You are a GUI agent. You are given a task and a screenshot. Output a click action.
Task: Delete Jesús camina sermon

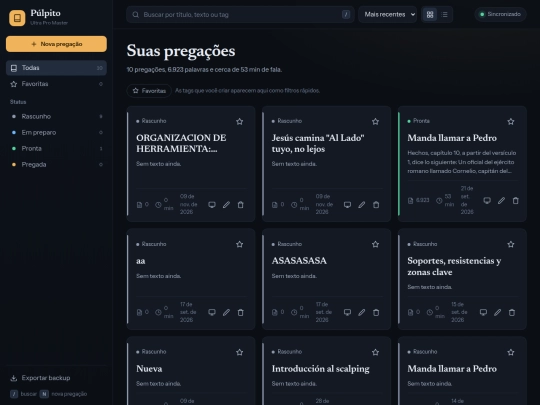point(376,205)
